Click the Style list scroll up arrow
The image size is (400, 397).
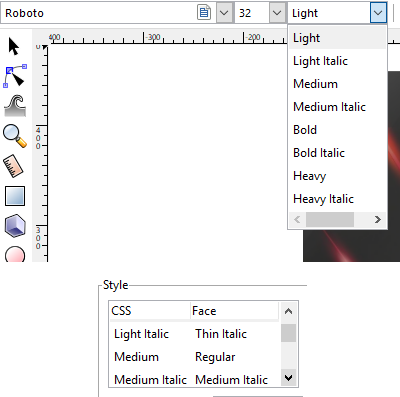click(288, 311)
